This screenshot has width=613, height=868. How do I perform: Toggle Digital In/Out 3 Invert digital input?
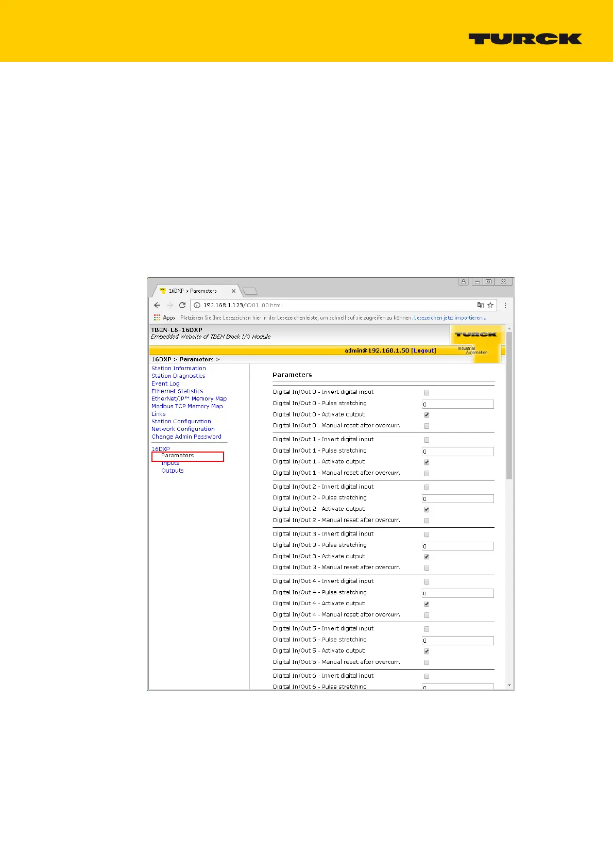coord(427,535)
